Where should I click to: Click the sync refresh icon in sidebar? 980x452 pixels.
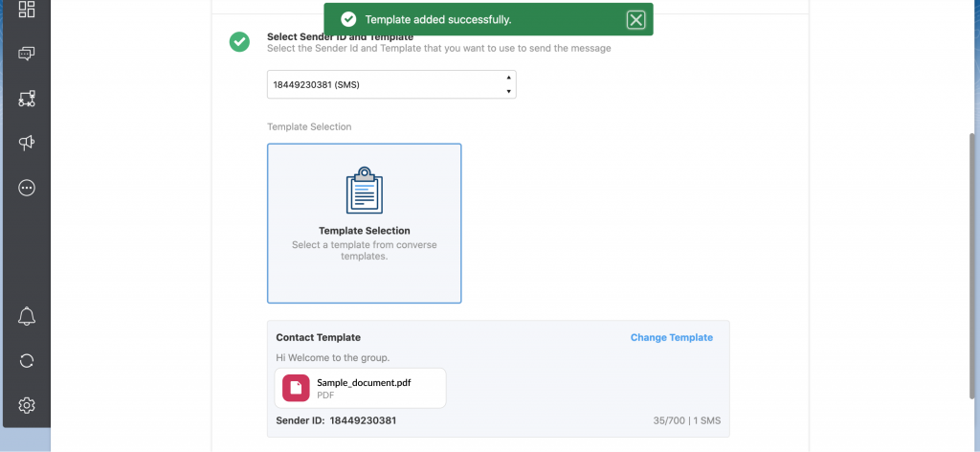pos(26,361)
